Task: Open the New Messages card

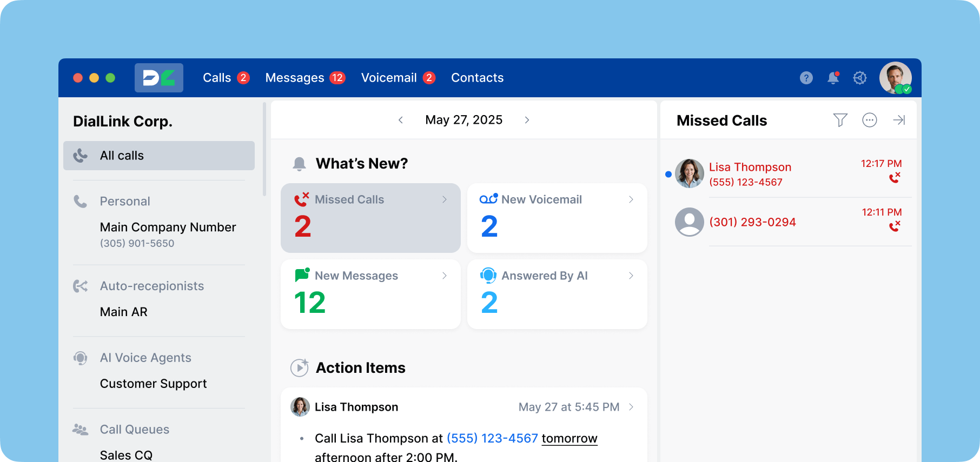Action: [370, 294]
